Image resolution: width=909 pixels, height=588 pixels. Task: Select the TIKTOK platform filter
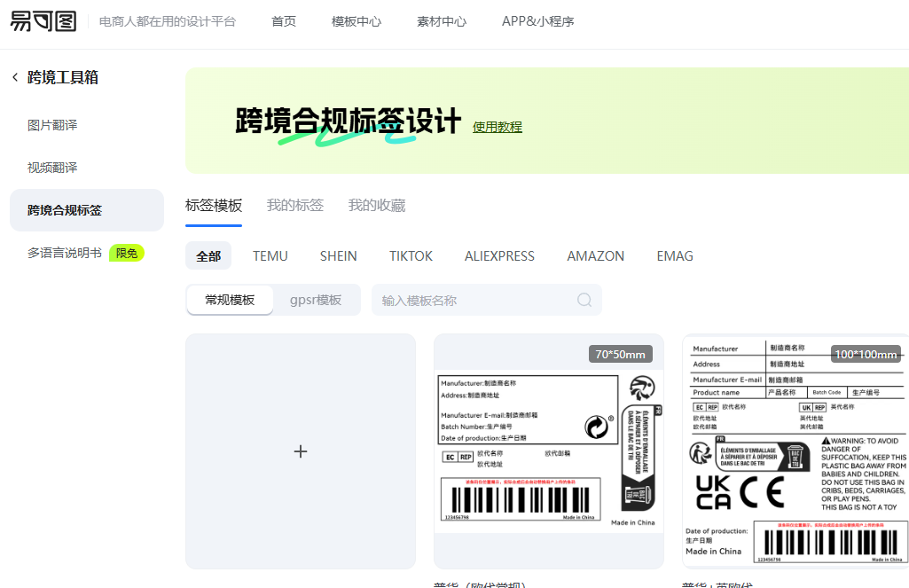coord(411,255)
